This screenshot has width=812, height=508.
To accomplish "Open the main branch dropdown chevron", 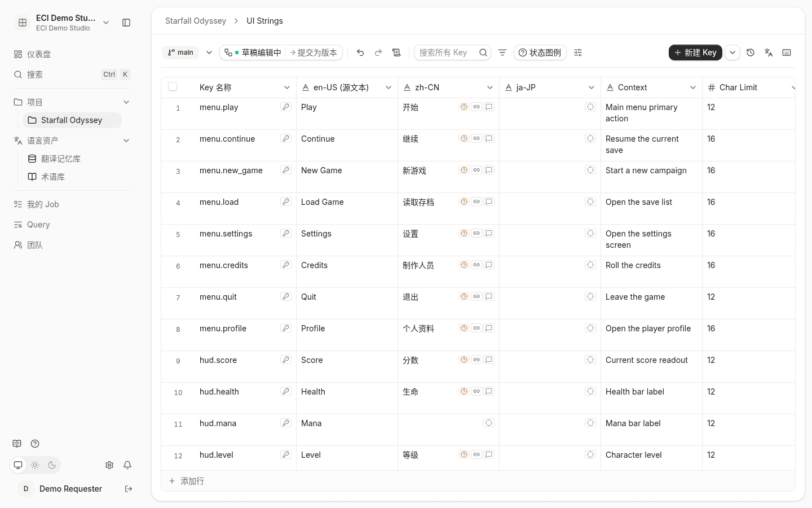I will (x=209, y=52).
